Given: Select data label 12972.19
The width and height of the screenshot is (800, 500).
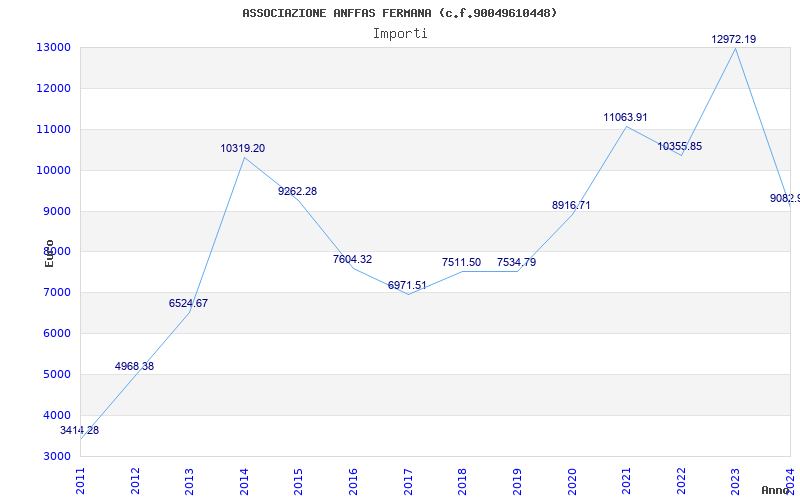Looking at the screenshot, I should tap(734, 39).
